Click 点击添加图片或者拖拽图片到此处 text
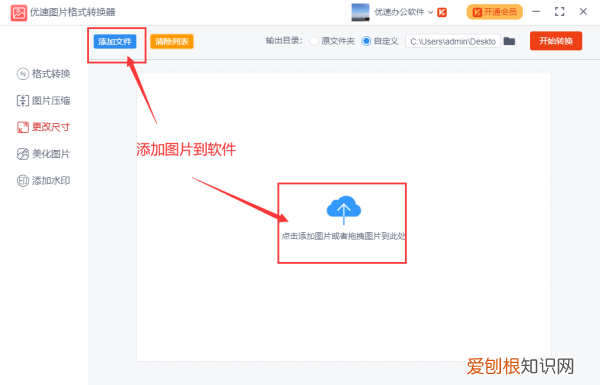 pos(343,236)
